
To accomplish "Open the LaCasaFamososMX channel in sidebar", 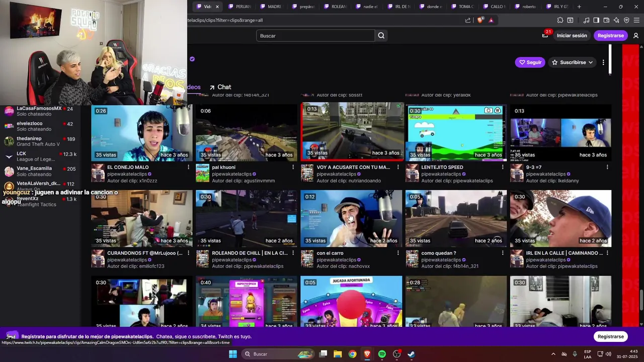I will point(40,111).
